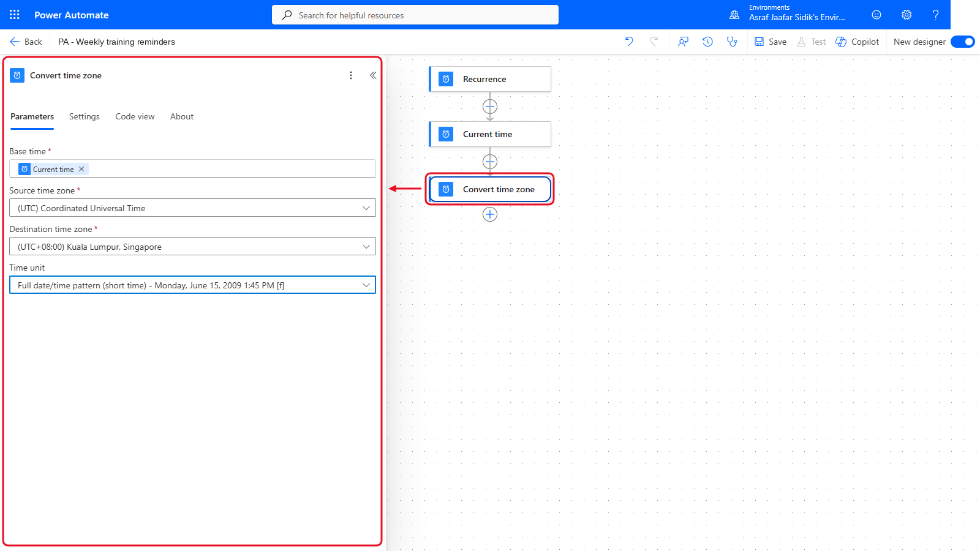980x551 pixels.
Task: Open Copilot panel
Action: pyautogui.click(x=858, y=42)
